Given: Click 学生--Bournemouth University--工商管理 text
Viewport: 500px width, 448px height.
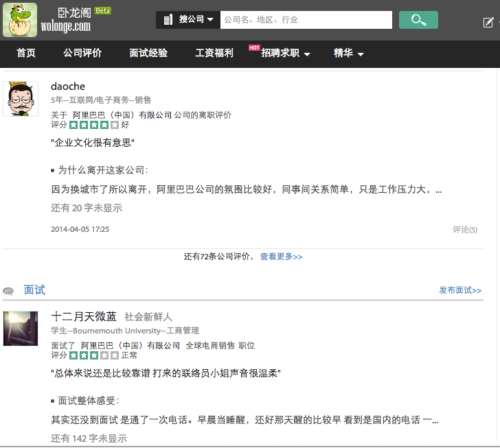Looking at the screenshot, I should 125,331.
